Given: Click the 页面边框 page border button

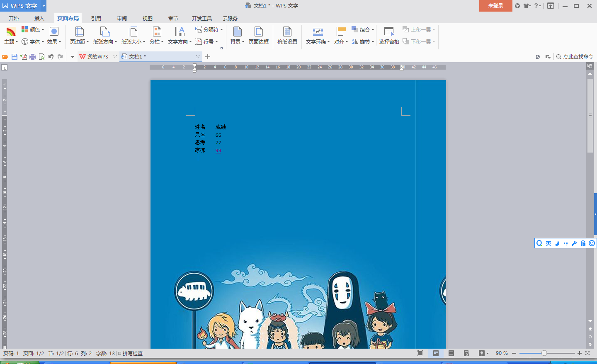Looking at the screenshot, I should [259, 36].
